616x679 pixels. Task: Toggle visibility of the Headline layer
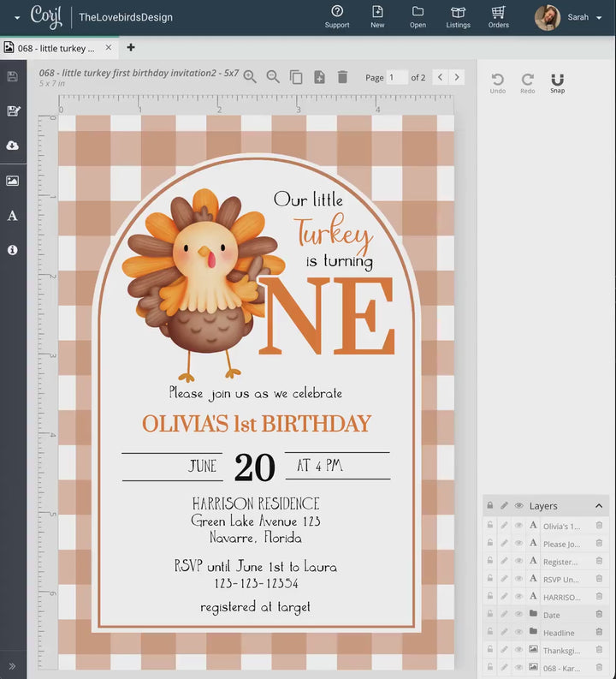coord(518,633)
